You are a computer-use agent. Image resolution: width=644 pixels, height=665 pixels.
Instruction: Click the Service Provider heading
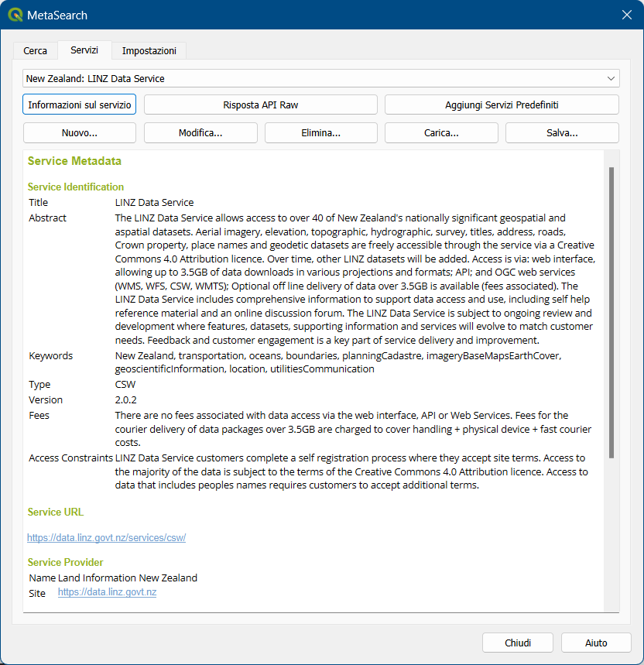point(65,562)
